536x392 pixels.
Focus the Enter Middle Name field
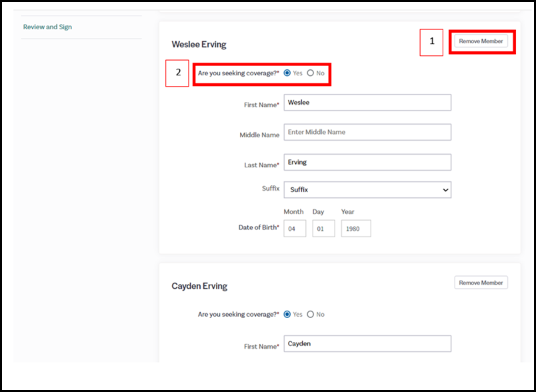[x=367, y=132]
